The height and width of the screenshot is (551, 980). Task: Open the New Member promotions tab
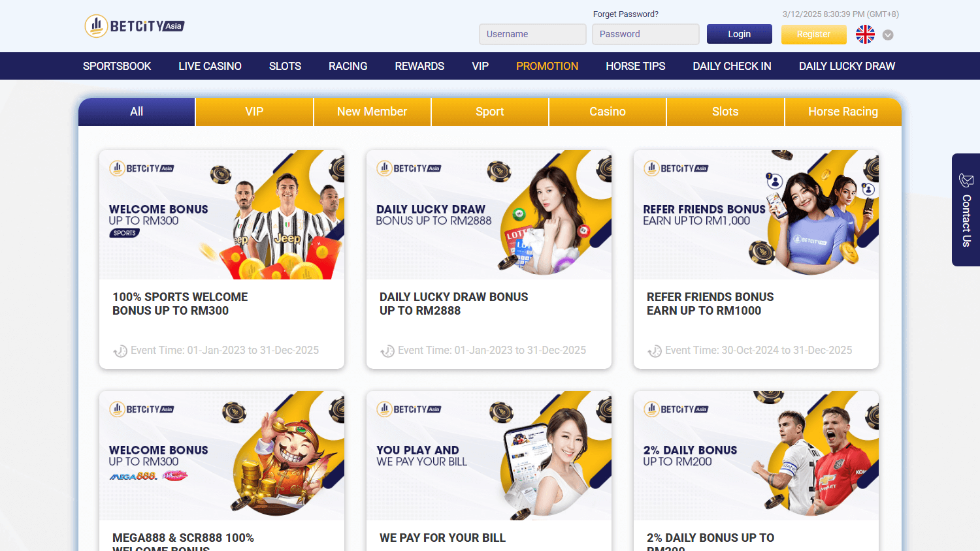372,111
